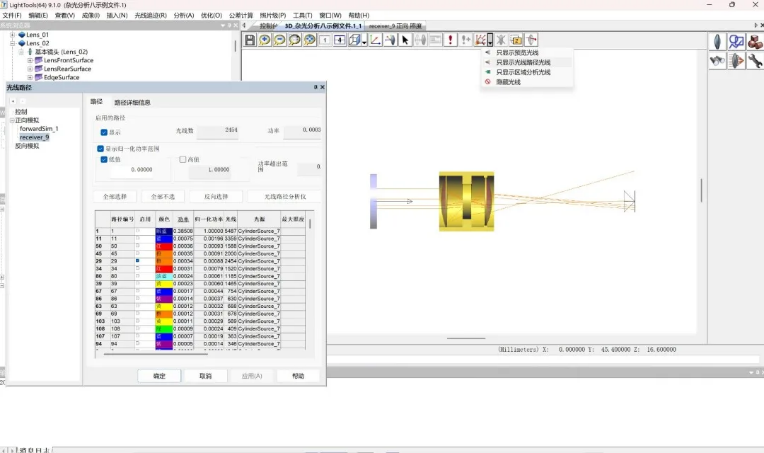Expand the Lens_01 tree node
Image resolution: width=764 pixels, height=453 pixels.
click(12, 35)
